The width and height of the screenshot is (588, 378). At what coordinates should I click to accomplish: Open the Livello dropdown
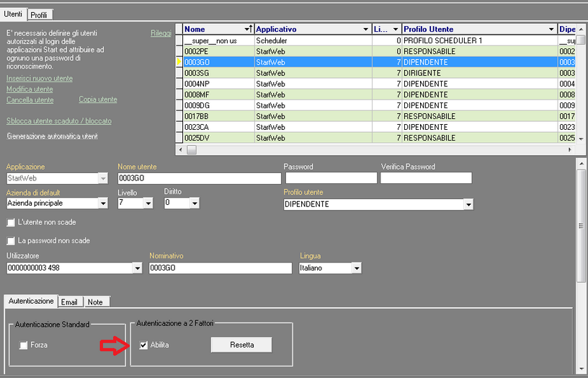[x=148, y=203]
